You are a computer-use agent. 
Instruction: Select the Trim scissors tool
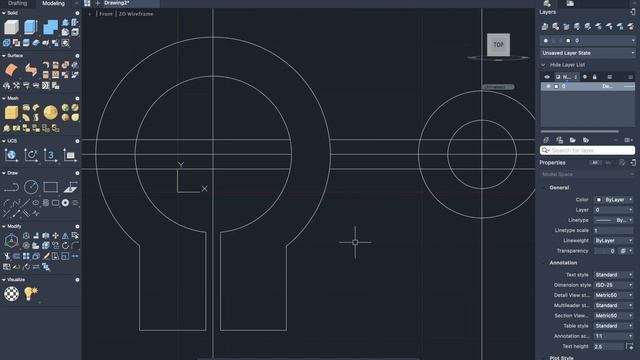[x=7, y=256]
